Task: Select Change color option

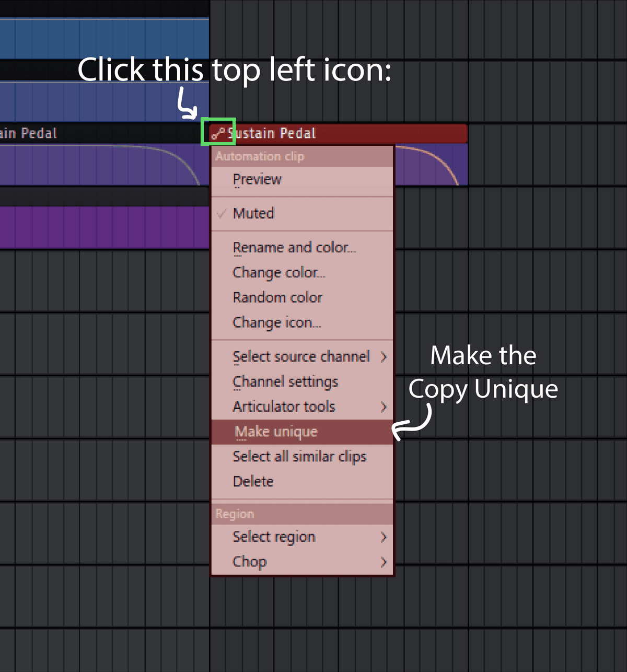Action: point(302,272)
